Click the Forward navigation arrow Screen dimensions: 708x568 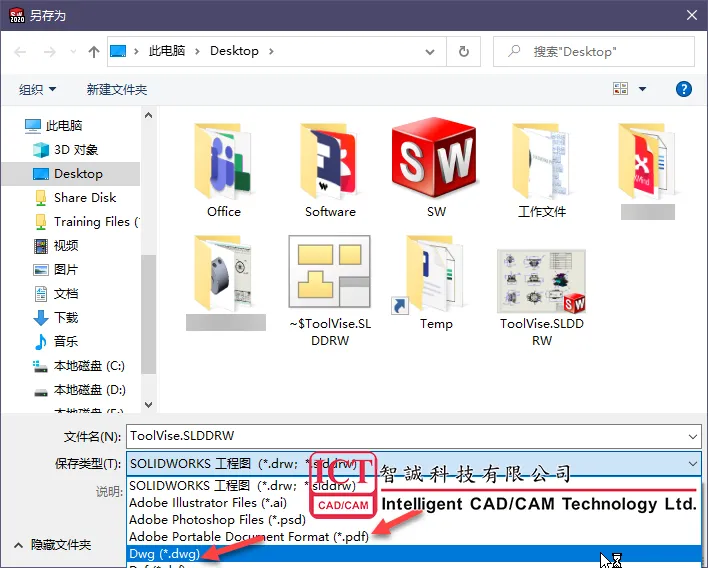49,52
